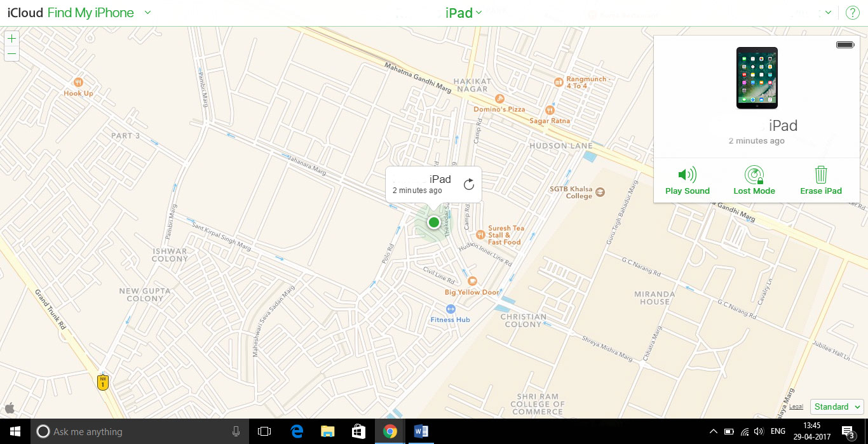The image size is (868, 444).
Task: Switch to Google Chrome in the taskbar
Action: click(390, 431)
